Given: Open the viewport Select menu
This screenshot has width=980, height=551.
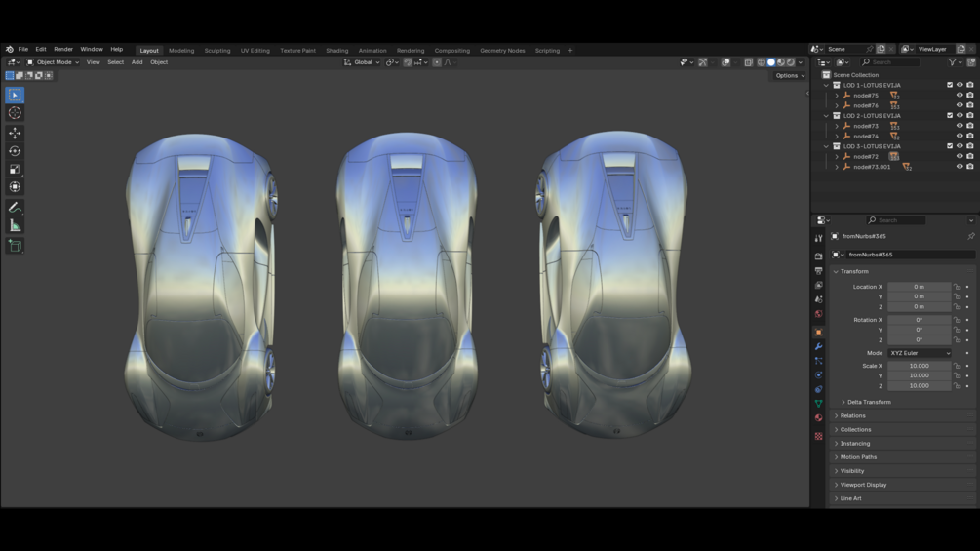Looking at the screenshot, I should click(x=116, y=62).
